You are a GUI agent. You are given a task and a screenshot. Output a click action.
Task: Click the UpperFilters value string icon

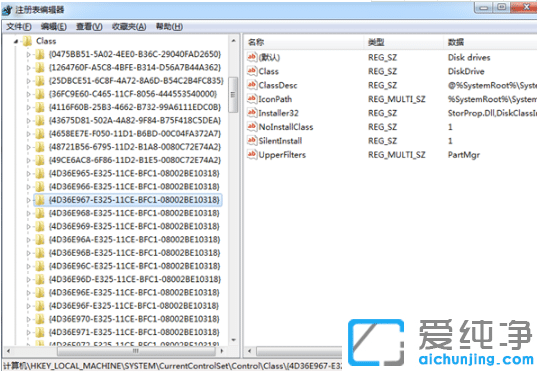pos(252,154)
